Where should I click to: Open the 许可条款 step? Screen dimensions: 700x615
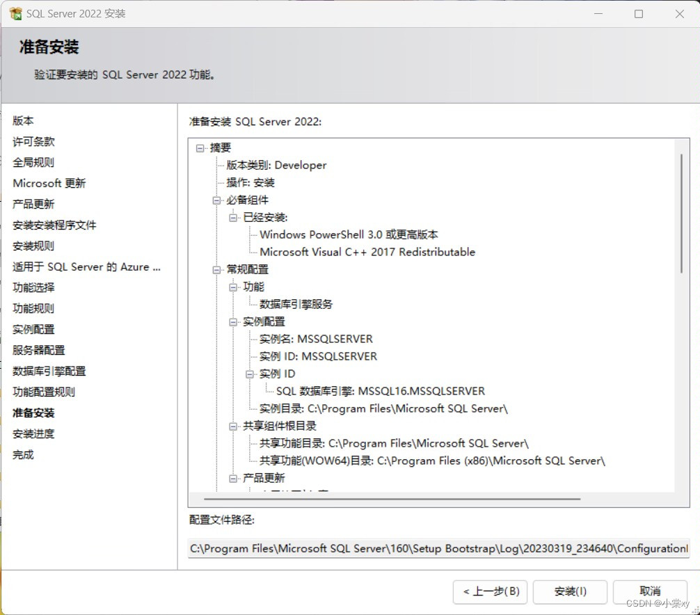(x=33, y=142)
